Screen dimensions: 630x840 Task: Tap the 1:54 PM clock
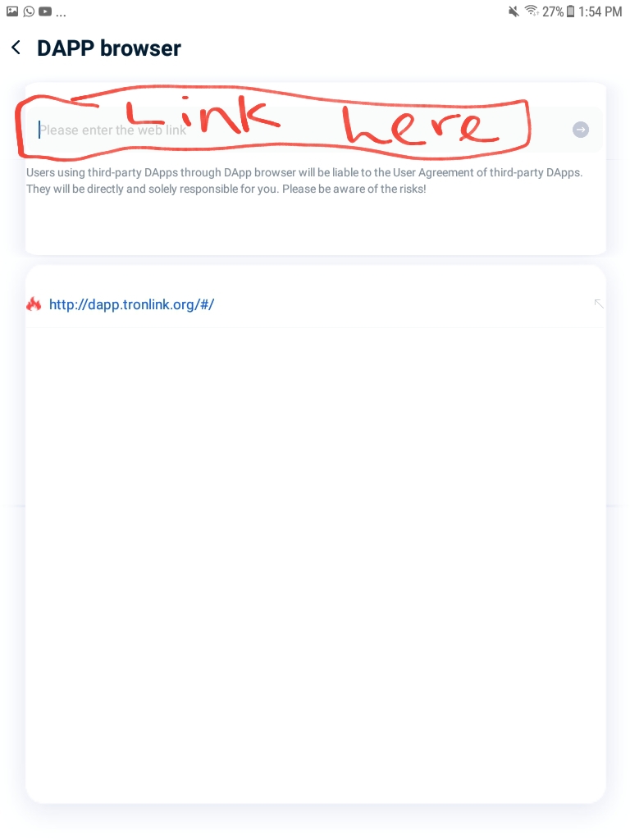coord(600,11)
